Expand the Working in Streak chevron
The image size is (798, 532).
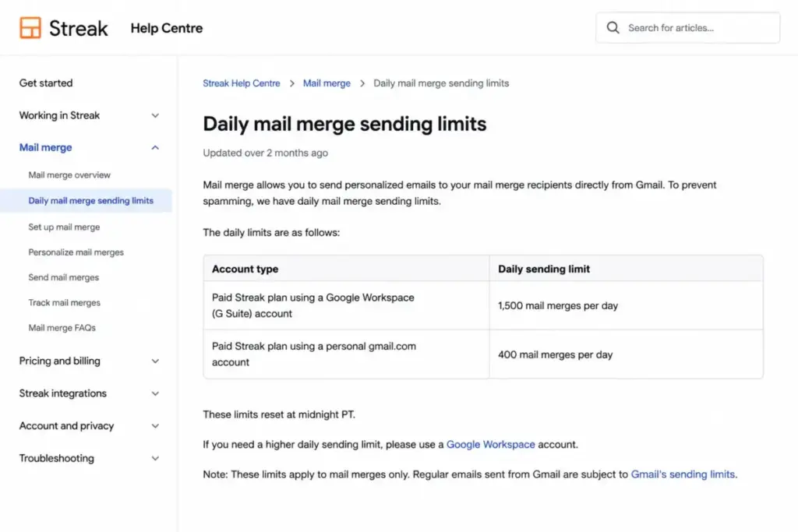click(x=155, y=115)
